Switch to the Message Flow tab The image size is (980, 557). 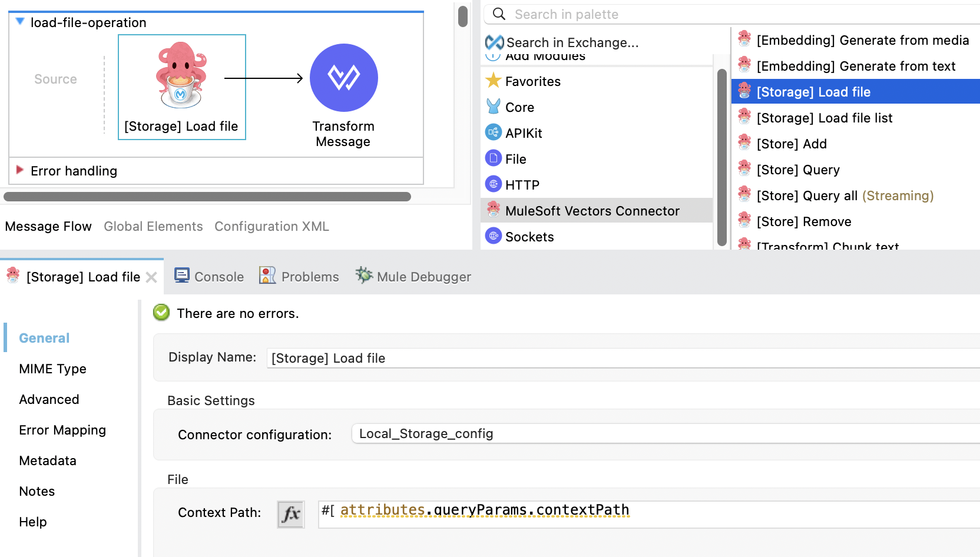tap(48, 226)
